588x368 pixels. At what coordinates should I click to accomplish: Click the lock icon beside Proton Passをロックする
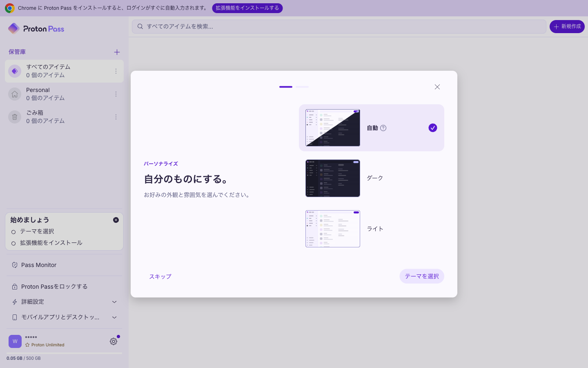coord(15,287)
